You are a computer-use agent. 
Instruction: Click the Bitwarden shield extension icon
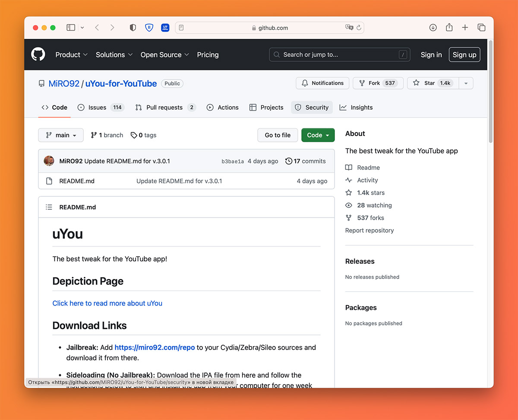coord(149,28)
